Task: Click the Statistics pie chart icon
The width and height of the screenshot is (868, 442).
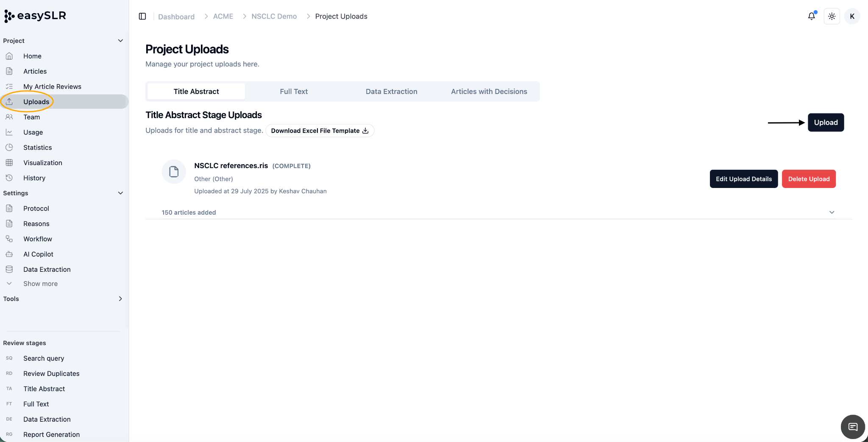Action: 9,147
